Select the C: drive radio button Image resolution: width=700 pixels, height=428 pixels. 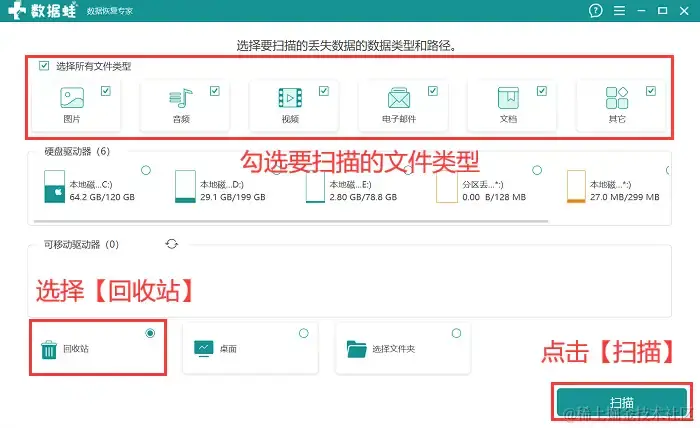coord(146,170)
